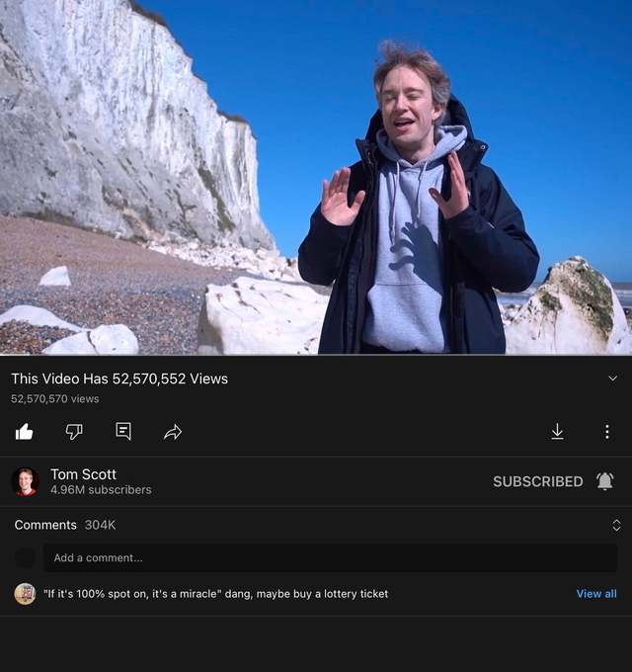Screen dimensions: 632x672
Task: Tap the progress line under the video
Action: pos(316,356)
